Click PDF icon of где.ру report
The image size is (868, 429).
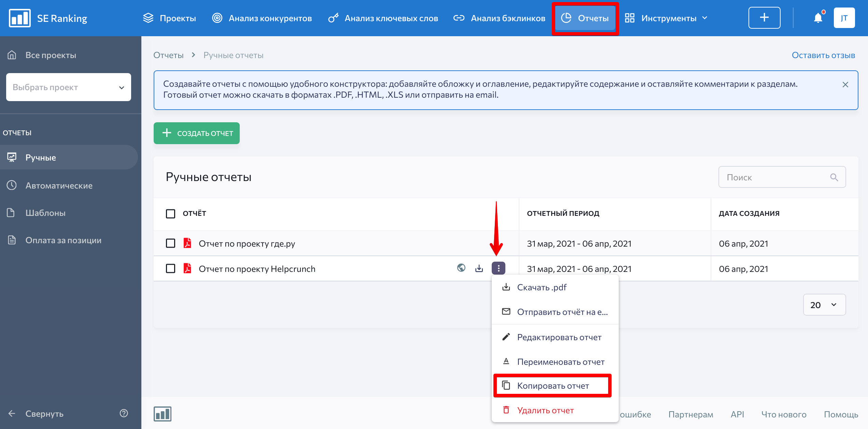pos(187,243)
